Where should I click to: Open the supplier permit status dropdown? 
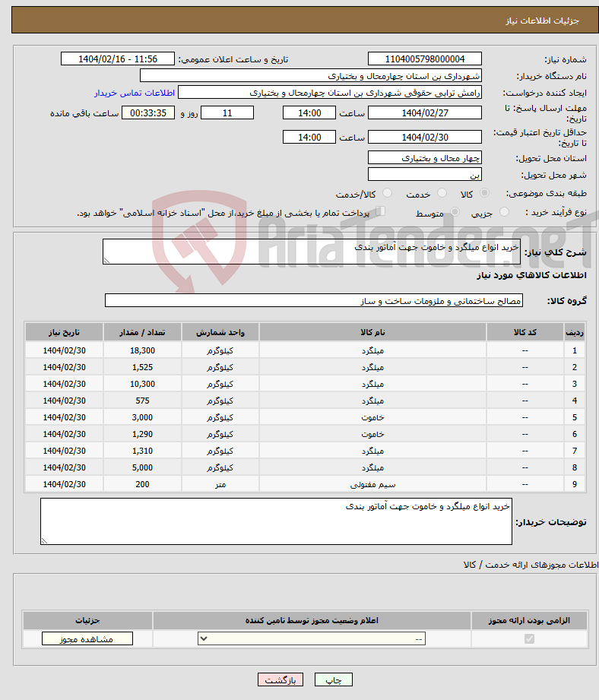(x=312, y=639)
